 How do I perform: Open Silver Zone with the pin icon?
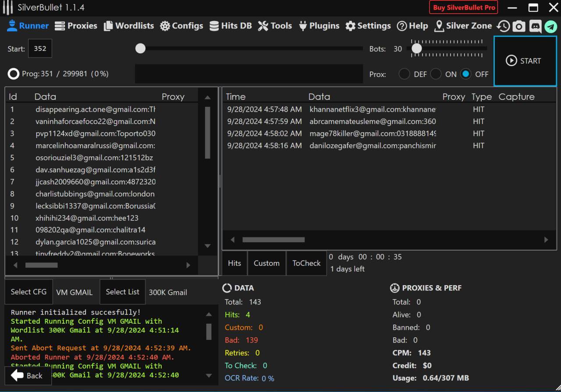click(463, 26)
